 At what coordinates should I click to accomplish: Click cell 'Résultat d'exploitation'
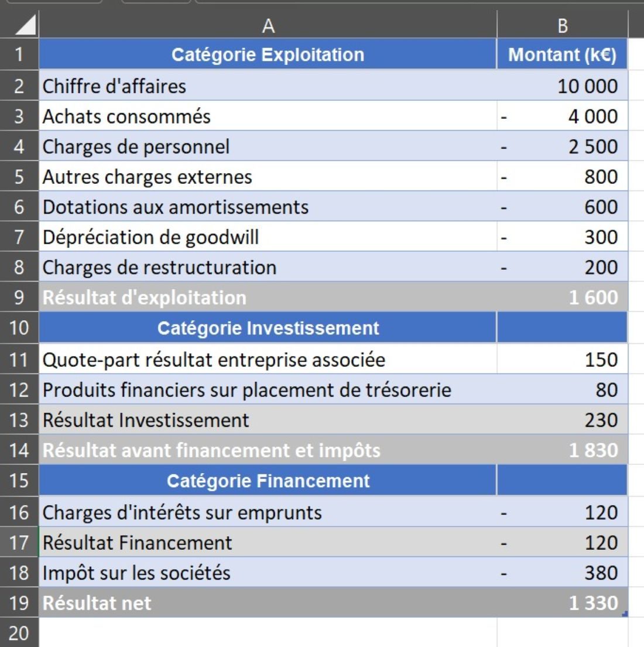coord(268,297)
